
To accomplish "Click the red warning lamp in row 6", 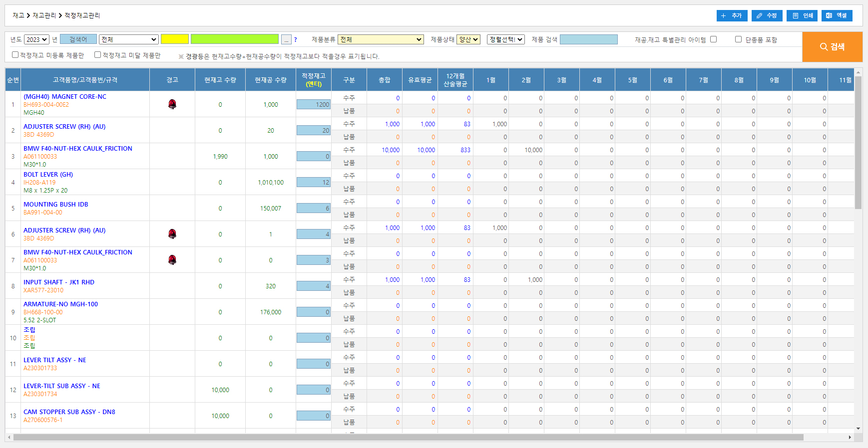I will click(172, 234).
